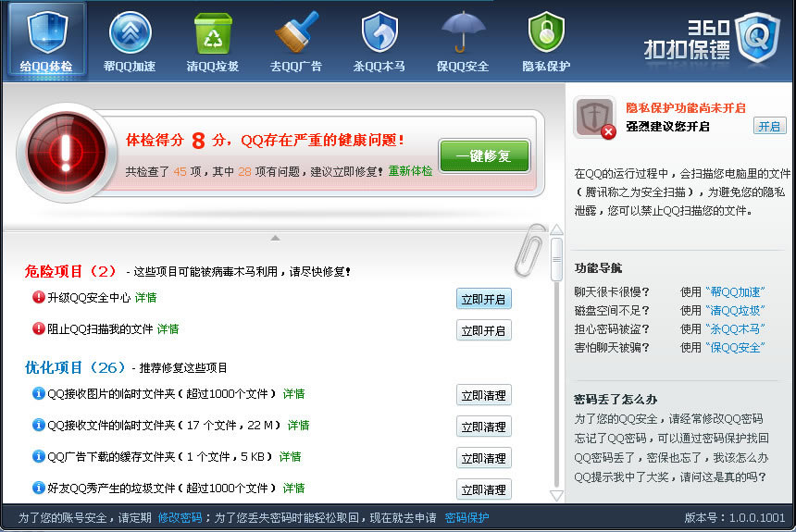This screenshot has width=796, height=532.
Task: Click 立即清理 for QQ接收文件的临时文件夹
Action: point(483,427)
